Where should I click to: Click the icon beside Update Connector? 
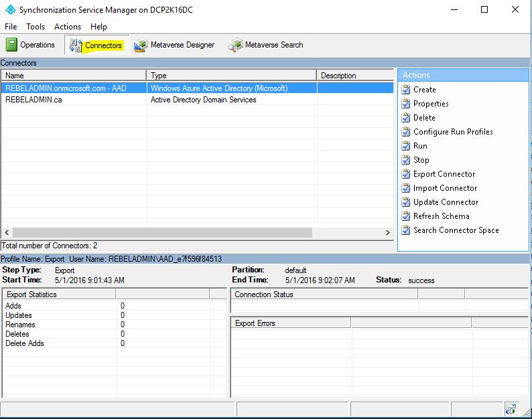pyautogui.click(x=406, y=202)
